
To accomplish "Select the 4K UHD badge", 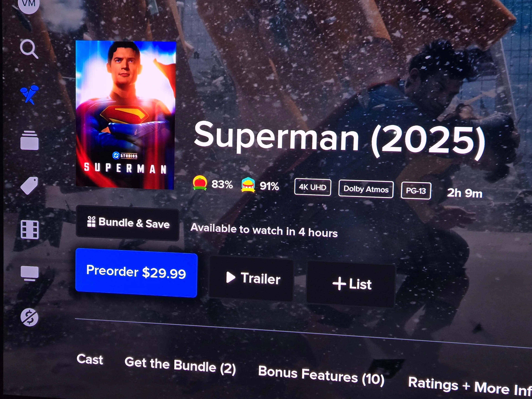I will [x=312, y=187].
